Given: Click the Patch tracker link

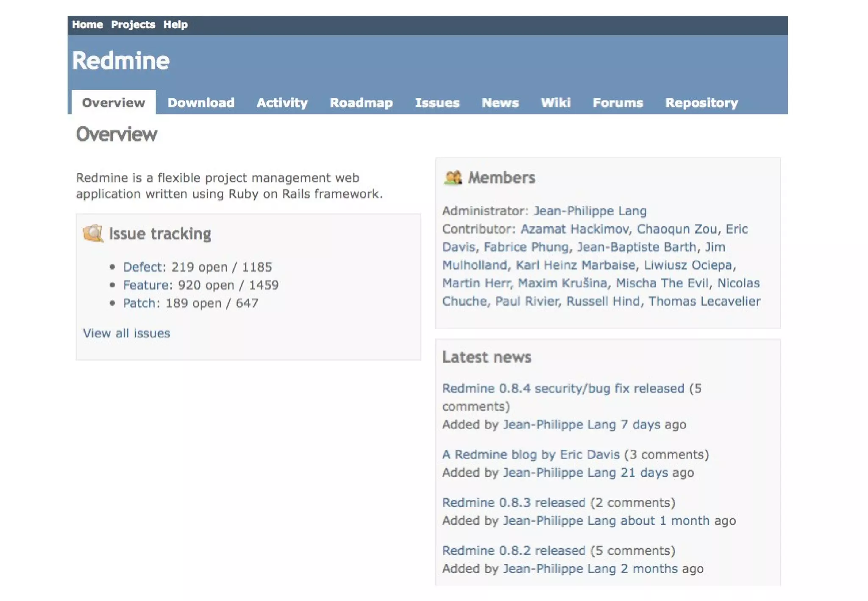Looking at the screenshot, I should tap(139, 303).
